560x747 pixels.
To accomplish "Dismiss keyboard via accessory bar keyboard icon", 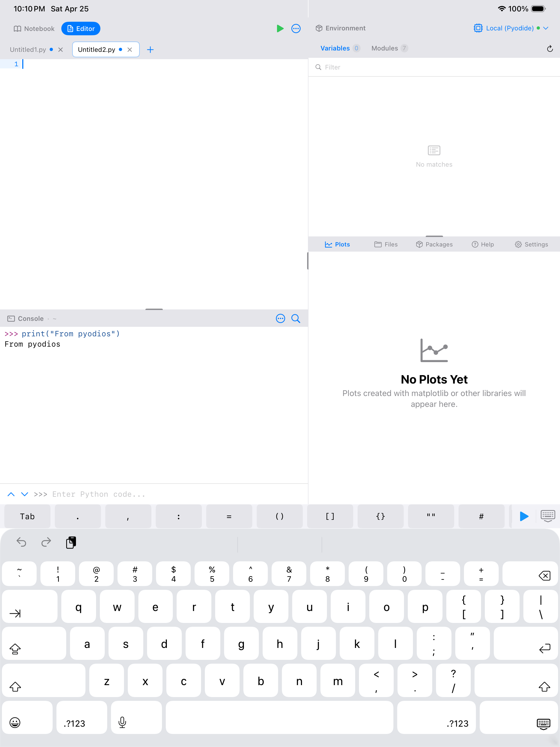I will [x=548, y=516].
